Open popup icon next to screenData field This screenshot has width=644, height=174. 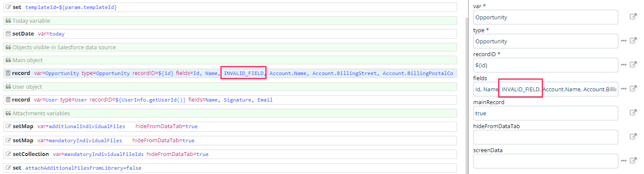click(633, 161)
